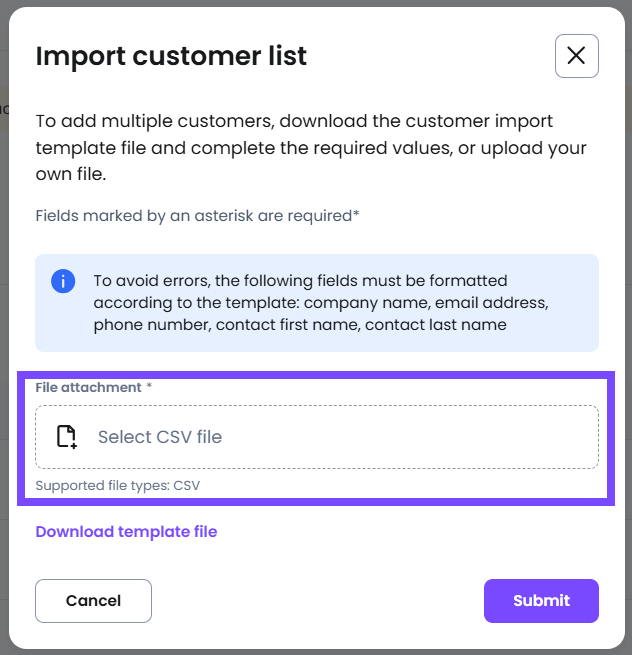Click the formatting guidance text in info banner
The image size is (632, 655).
321,303
